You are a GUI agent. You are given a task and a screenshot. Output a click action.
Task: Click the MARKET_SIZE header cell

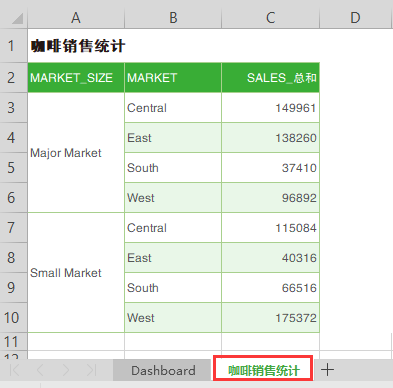click(x=76, y=77)
